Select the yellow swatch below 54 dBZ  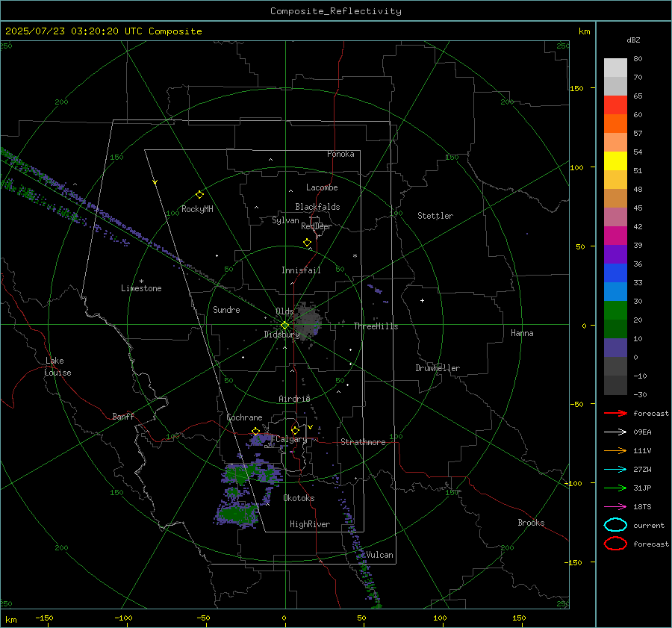(615, 161)
